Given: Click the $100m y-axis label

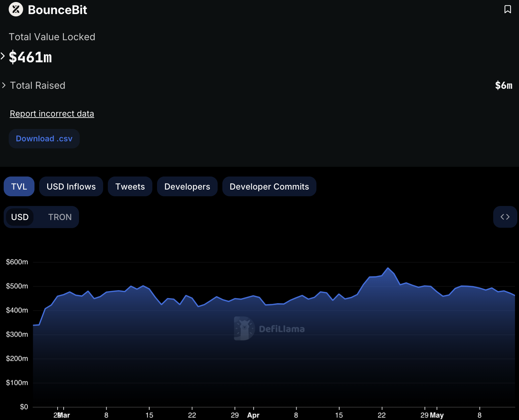Looking at the screenshot, I should click(x=17, y=382).
